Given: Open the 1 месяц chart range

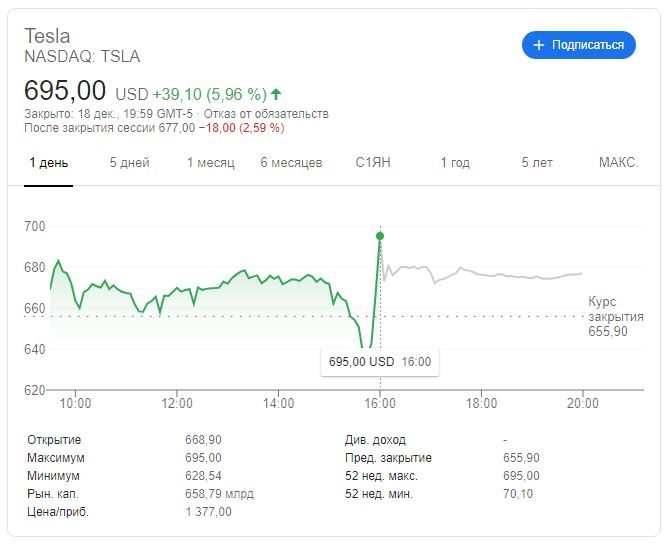Looking at the screenshot, I should point(210,163).
